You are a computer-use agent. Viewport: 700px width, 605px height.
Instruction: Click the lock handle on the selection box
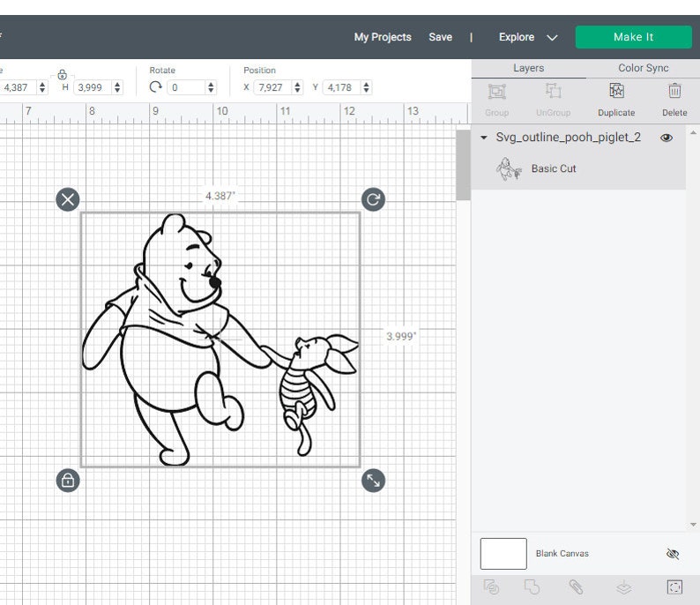pos(68,481)
